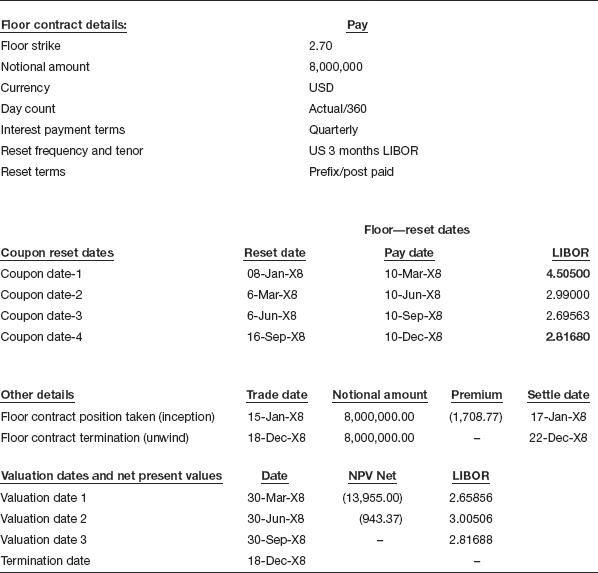
Task: Click the Coupon reset dates heading
Action: (x=57, y=253)
